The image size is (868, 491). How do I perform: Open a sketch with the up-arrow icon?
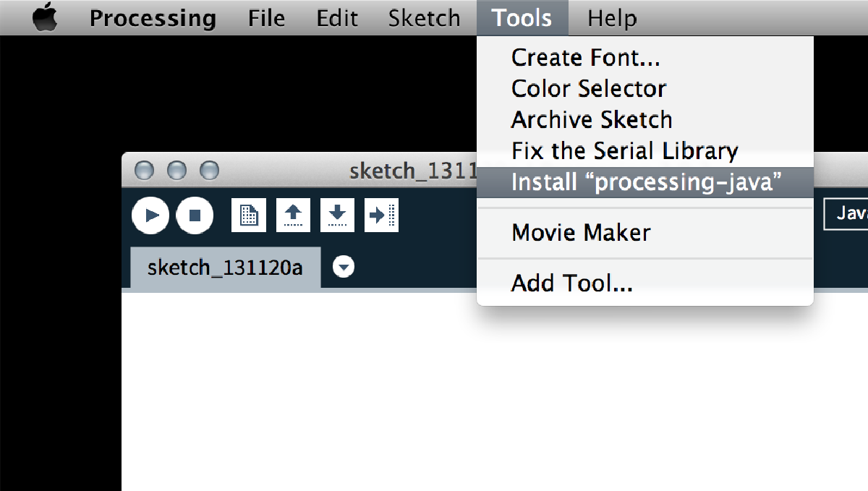(x=293, y=215)
